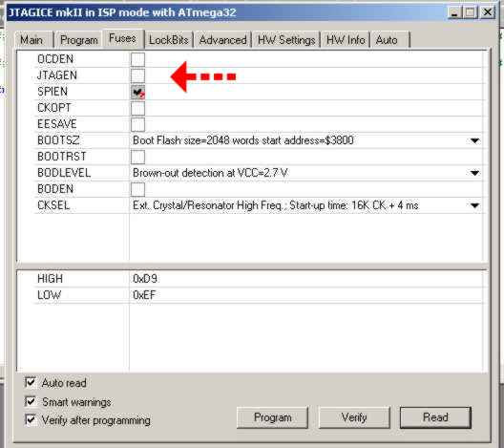Select the BOOTRST fuse label
This screenshot has width=504, height=448.
coord(62,157)
